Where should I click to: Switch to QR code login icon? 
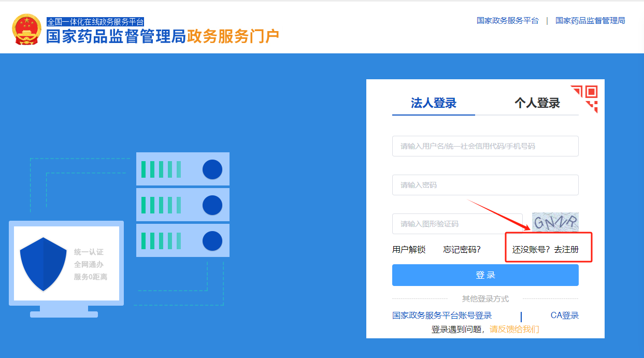(x=584, y=99)
